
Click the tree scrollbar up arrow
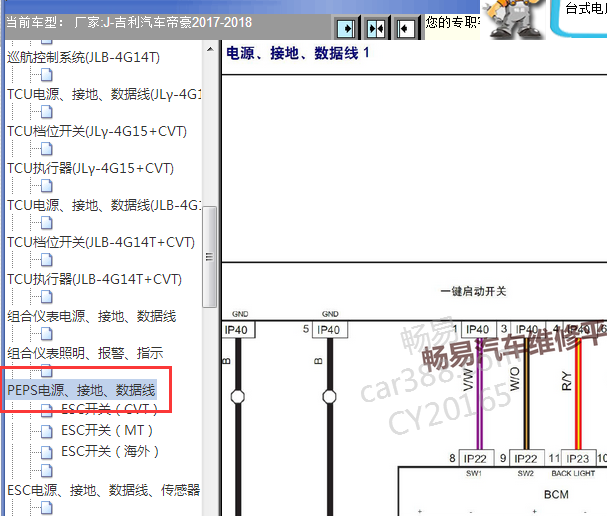[x=210, y=49]
